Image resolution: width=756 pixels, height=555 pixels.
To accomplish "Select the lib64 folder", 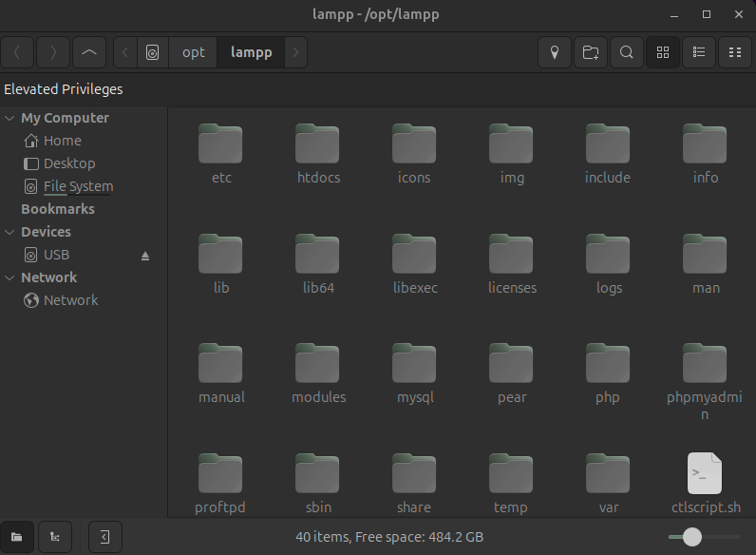I will click(x=318, y=264).
